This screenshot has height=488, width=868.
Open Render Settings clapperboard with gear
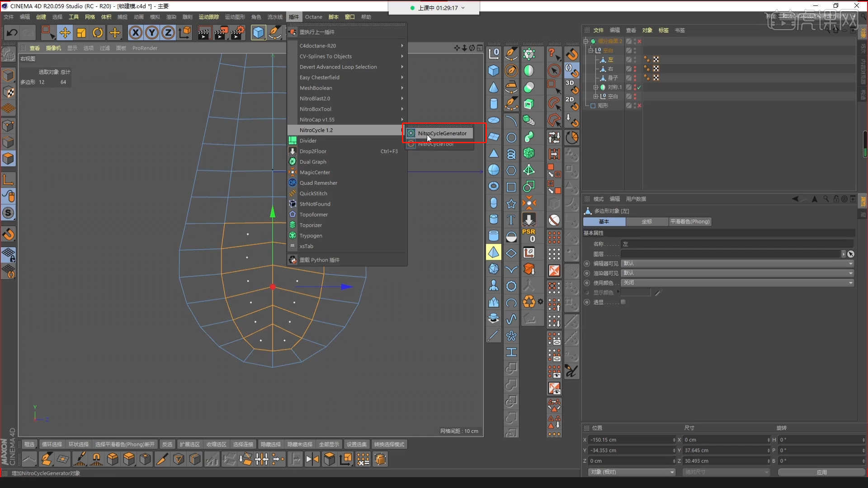click(237, 33)
